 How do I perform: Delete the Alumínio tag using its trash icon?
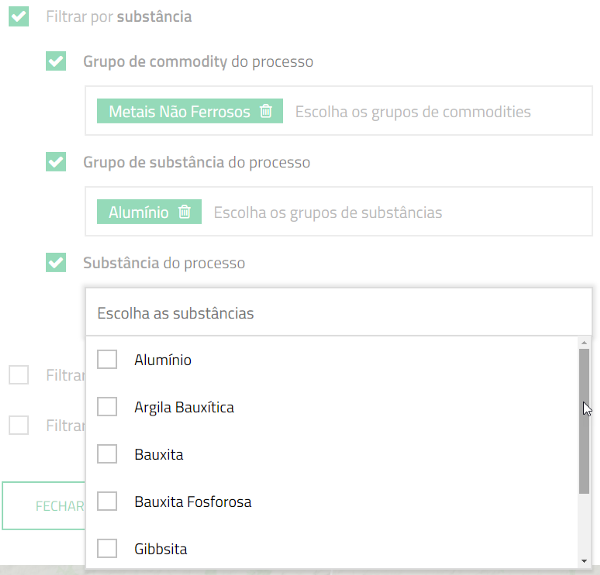[184, 212]
